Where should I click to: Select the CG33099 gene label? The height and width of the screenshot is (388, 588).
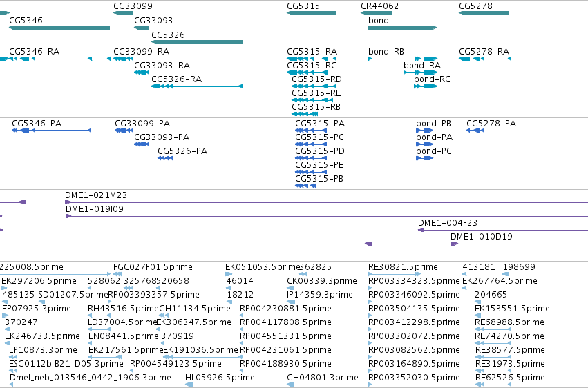coord(133,6)
